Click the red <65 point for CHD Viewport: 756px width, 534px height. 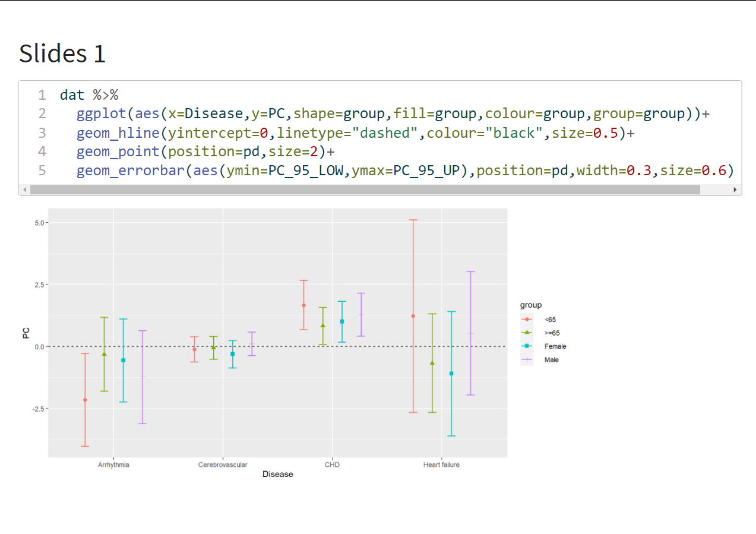[x=303, y=305]
